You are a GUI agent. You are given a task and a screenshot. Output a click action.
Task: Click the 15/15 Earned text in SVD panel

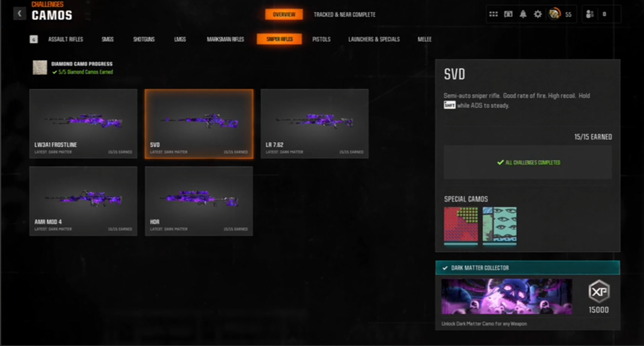[x=593, y=137]
